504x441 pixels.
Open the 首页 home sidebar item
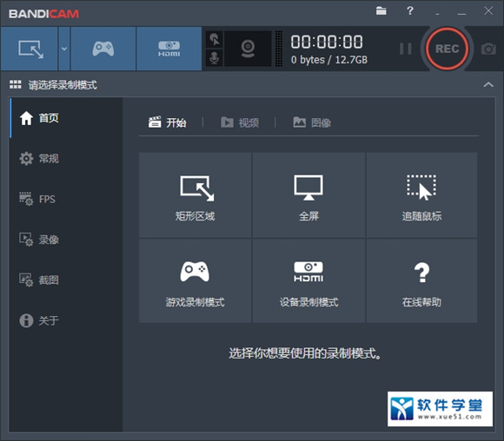tap(66, 118)
